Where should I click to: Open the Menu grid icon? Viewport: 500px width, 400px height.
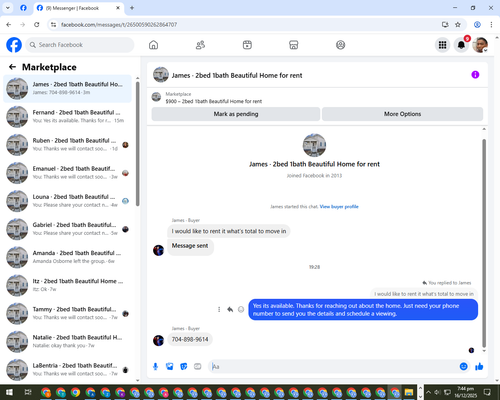(442, 45)
